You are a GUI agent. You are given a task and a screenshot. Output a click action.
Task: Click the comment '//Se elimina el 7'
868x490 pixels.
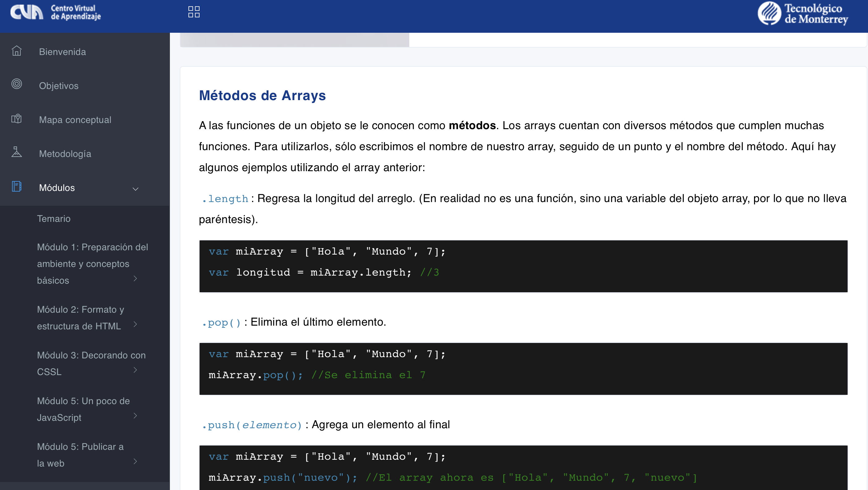click(368, 375)
